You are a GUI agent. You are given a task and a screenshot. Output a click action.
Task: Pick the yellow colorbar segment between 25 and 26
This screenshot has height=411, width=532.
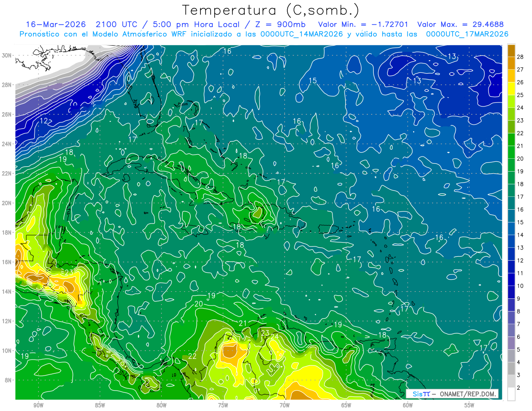coord(511,89)
